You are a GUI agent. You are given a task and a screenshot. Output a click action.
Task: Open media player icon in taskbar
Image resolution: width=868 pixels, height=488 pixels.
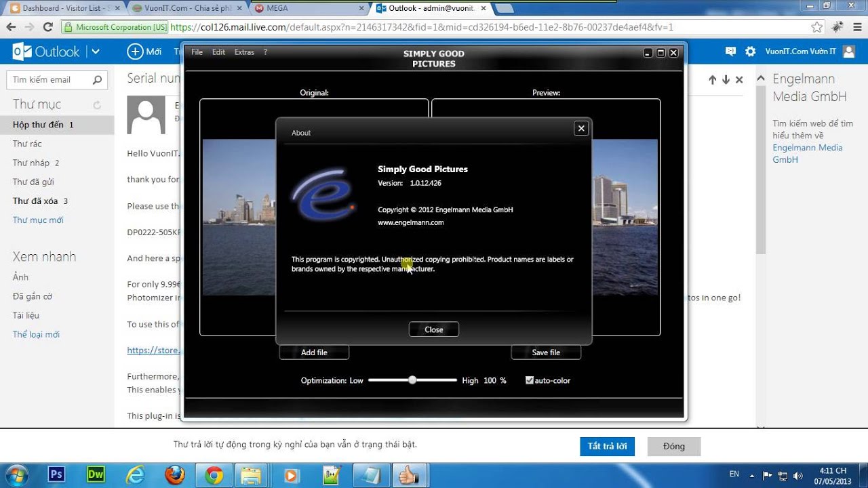point(292,475)
